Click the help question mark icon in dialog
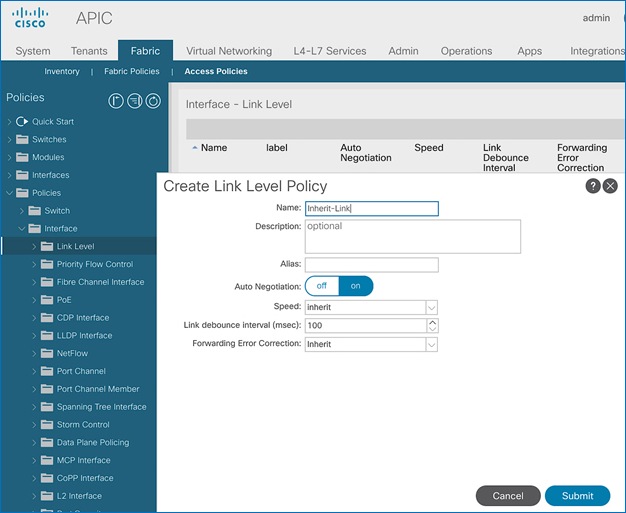Viewport: 626px width, 513px height. (x=593, y=186)
